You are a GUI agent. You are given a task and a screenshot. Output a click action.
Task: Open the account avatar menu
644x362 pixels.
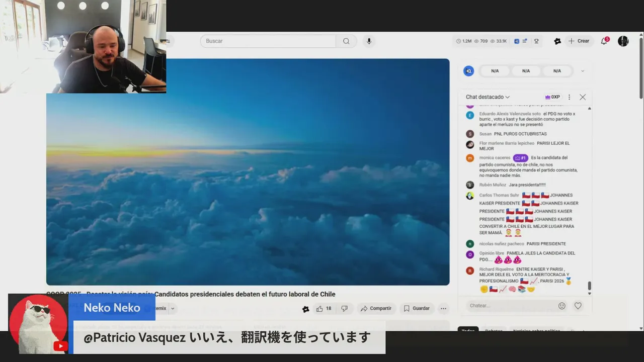(623, 41)
